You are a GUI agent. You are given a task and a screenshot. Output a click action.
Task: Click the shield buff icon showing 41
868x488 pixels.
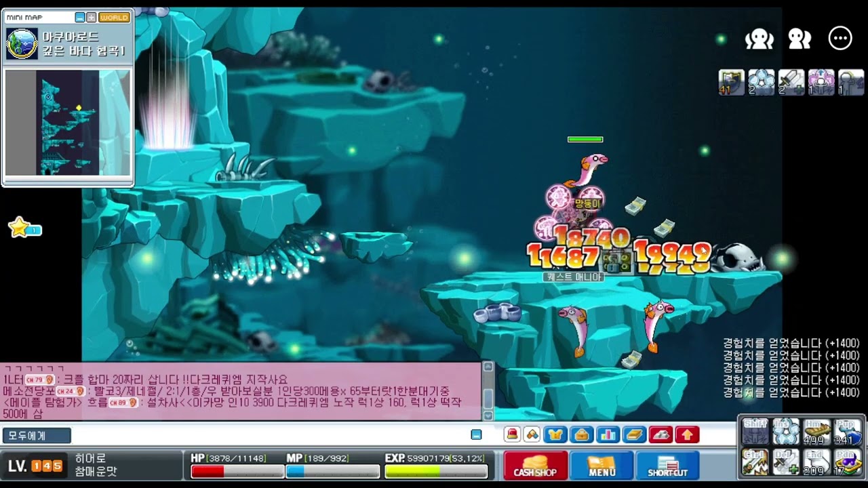732,82
